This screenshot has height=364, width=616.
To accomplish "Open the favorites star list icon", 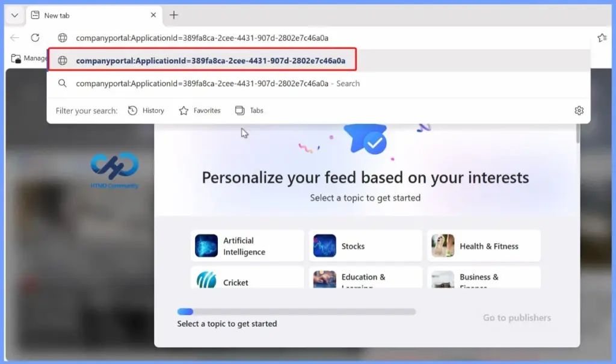I will tap(602, 38).
